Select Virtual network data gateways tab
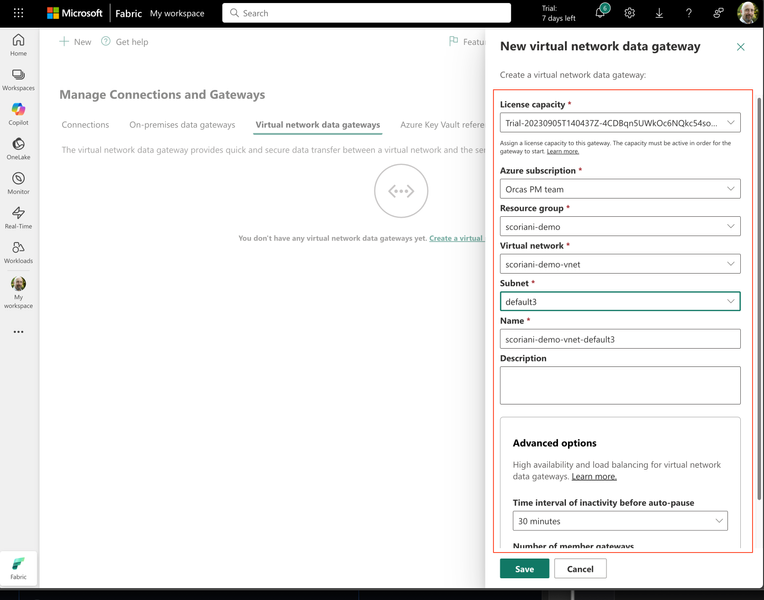This screenshot has height=600, width=764. click(x=318, y=125)
